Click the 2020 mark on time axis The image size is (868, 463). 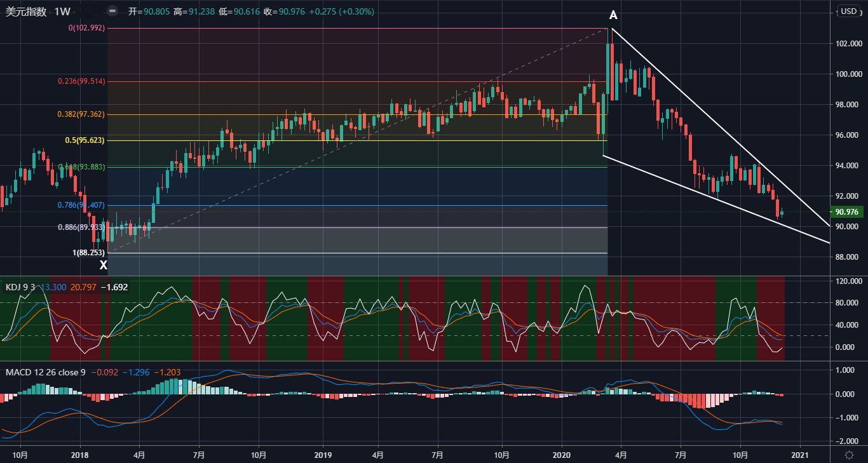(561, 455)
